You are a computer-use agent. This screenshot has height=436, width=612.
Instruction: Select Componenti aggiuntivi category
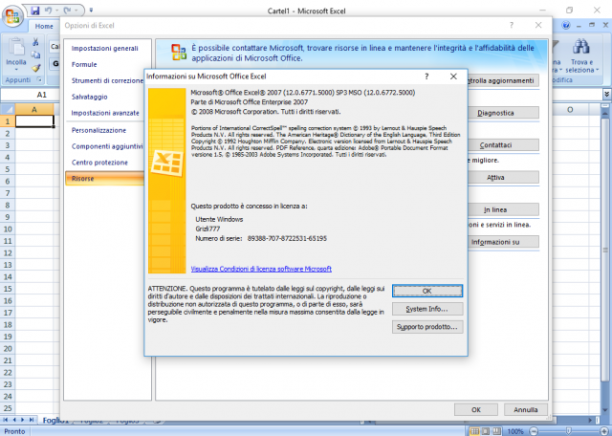pos(107,146)
